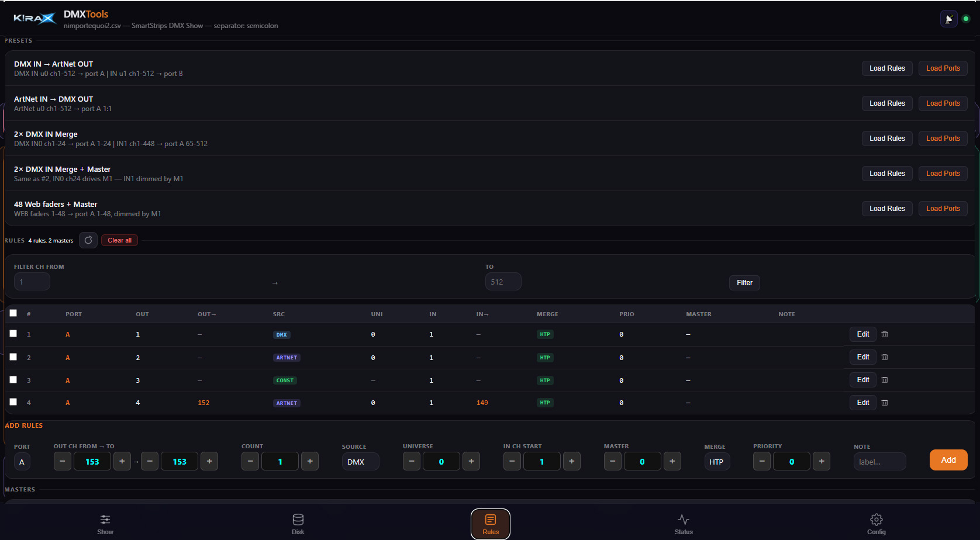Viewport: 980px width, 540px height.
Task: Click the ARTNET source tag in rule 4
Action: point(287,403)
